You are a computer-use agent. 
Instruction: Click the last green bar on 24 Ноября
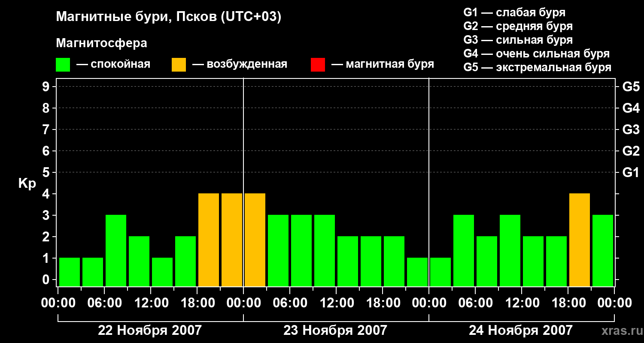pos(603,250)
